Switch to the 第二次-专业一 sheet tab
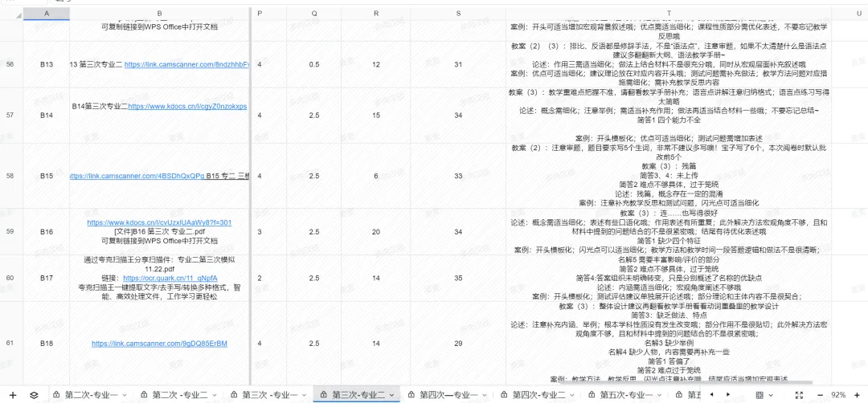 92,395
